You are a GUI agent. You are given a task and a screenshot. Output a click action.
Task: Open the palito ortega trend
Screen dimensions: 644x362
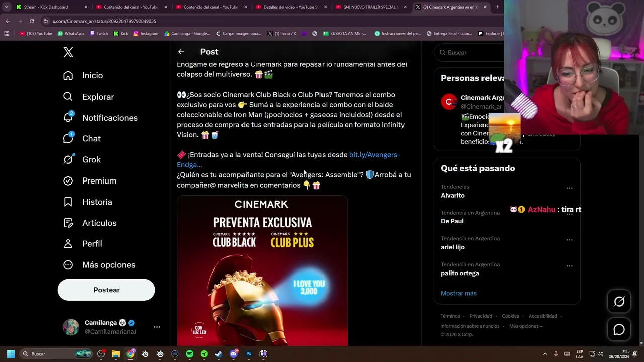(x=460, y=273)
